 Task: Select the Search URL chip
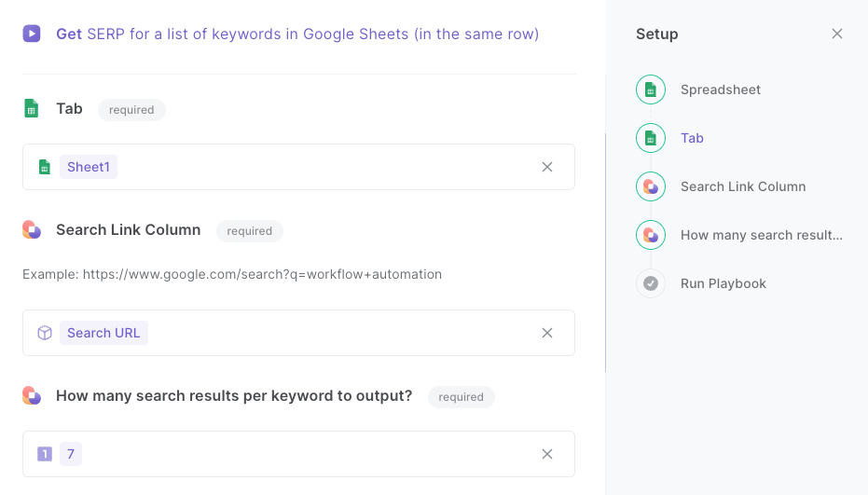103,333
